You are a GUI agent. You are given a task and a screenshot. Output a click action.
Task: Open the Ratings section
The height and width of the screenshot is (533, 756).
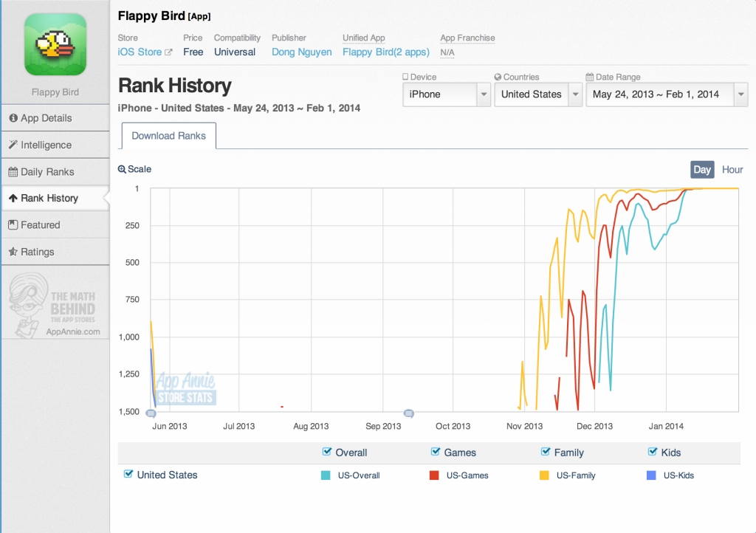point(55,252)
